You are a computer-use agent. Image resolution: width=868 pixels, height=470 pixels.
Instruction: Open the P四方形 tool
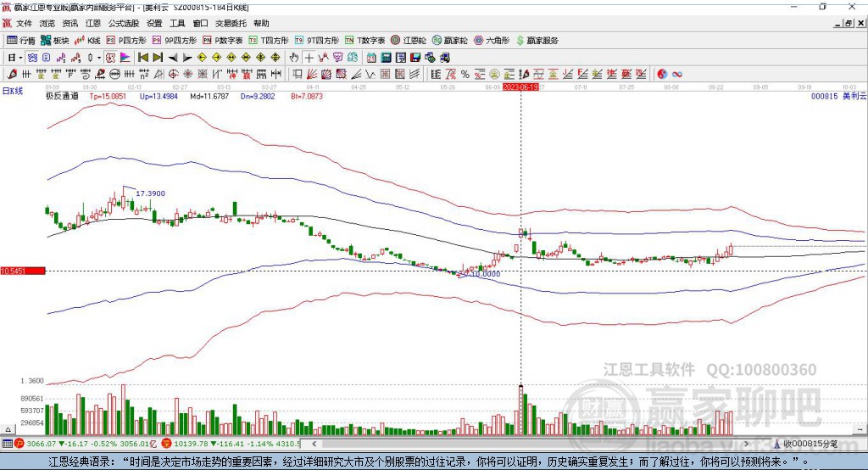126,41
